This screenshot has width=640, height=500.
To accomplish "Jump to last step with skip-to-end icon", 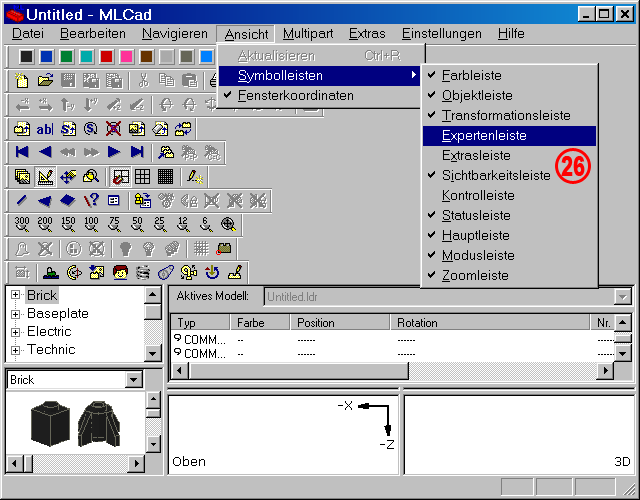I will click(x=137, y=152).
